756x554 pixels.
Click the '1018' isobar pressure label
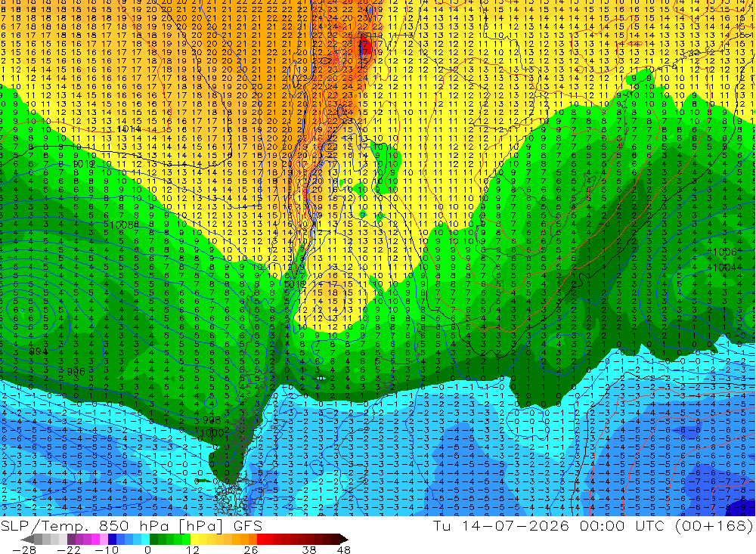[x=295, y=284]
